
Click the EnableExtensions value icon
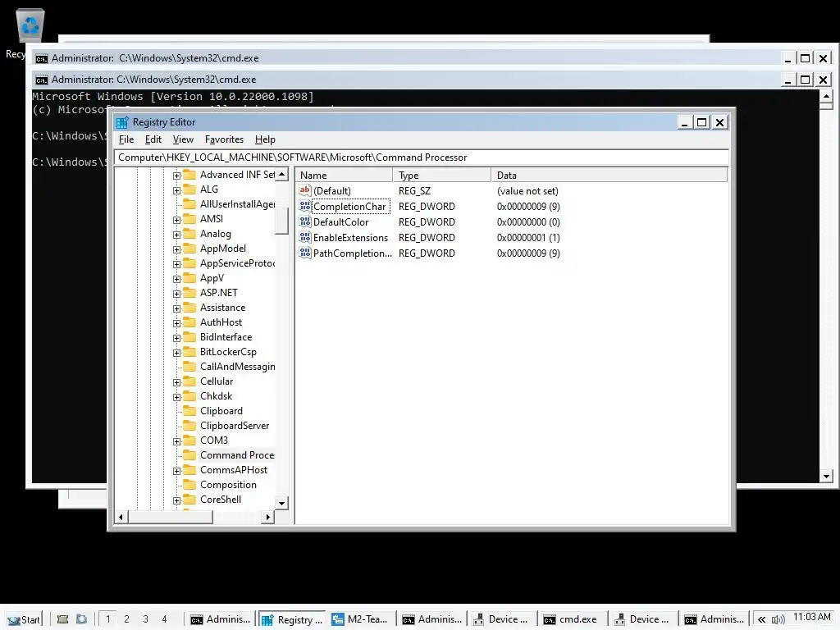[x=305, y=237]
